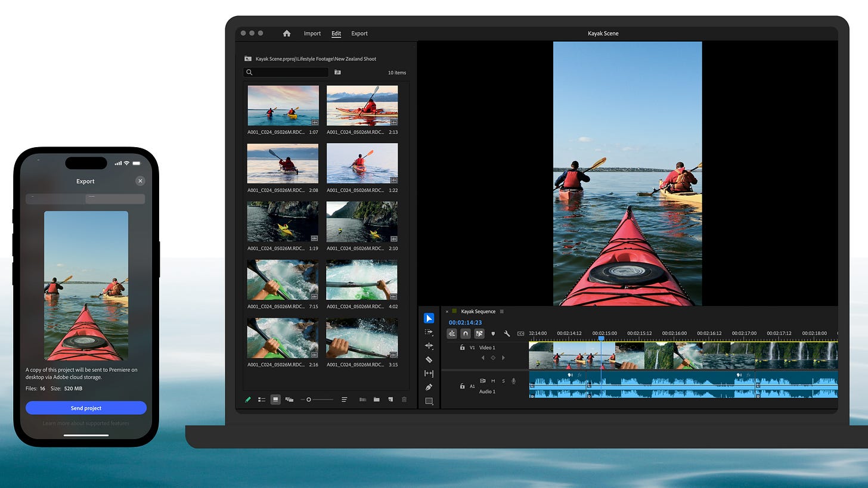Select the Pen tool in the timeline toolbar
This screenshot has width=868, height=488.
pos(429,387)
